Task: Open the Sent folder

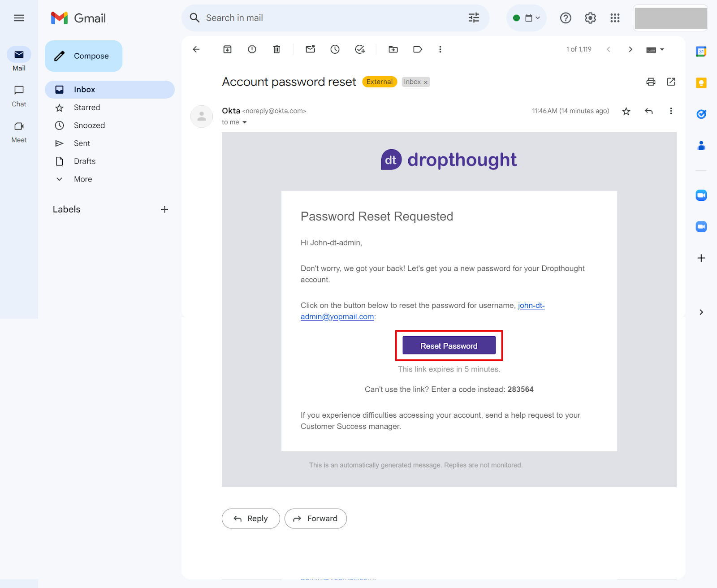Action: 82,143
